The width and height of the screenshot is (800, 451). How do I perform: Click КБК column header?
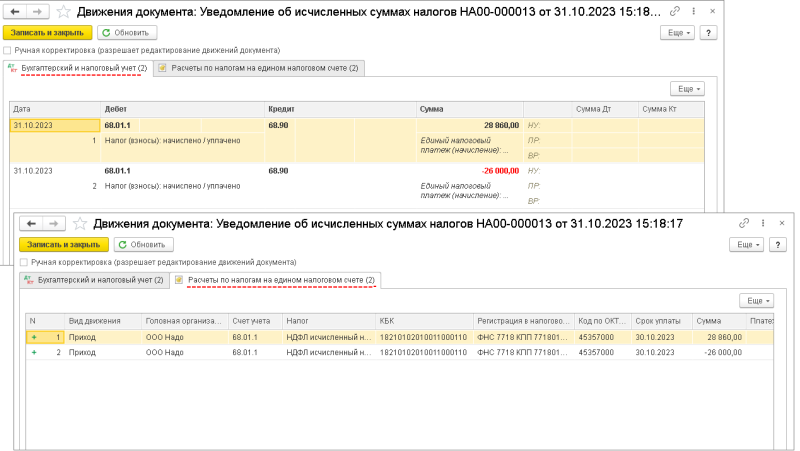pos(424,321)
